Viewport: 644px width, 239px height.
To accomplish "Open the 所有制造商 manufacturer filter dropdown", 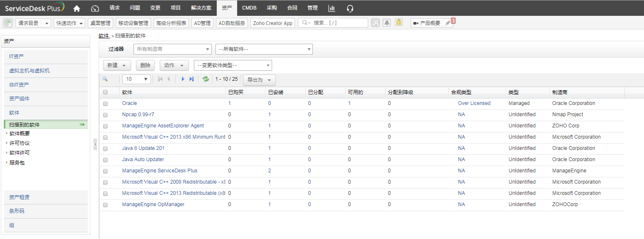I will (172, 49).
